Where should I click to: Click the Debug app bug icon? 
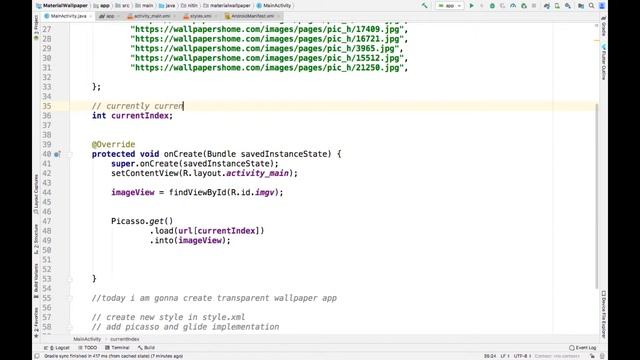click(492, 6)
